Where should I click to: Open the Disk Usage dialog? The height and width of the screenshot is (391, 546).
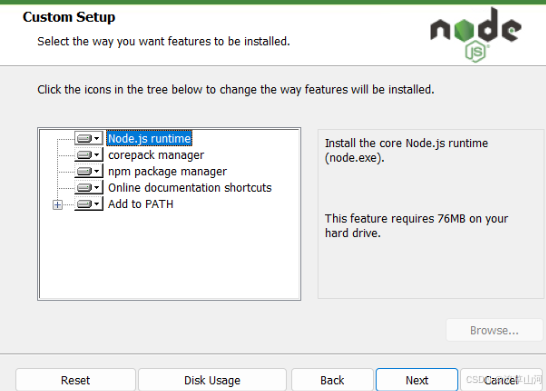pos(212,380)
